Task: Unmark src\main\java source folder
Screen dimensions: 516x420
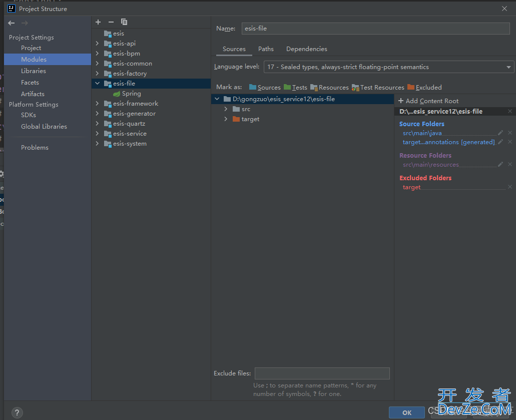Action: click(x=510, y=133)
